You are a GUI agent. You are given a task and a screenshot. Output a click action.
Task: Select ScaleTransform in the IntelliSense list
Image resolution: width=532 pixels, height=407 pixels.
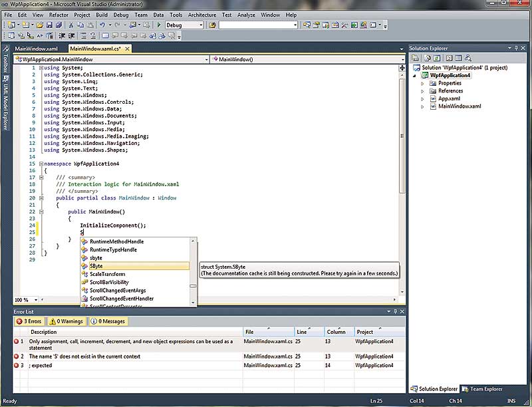(x=135, y=274)
